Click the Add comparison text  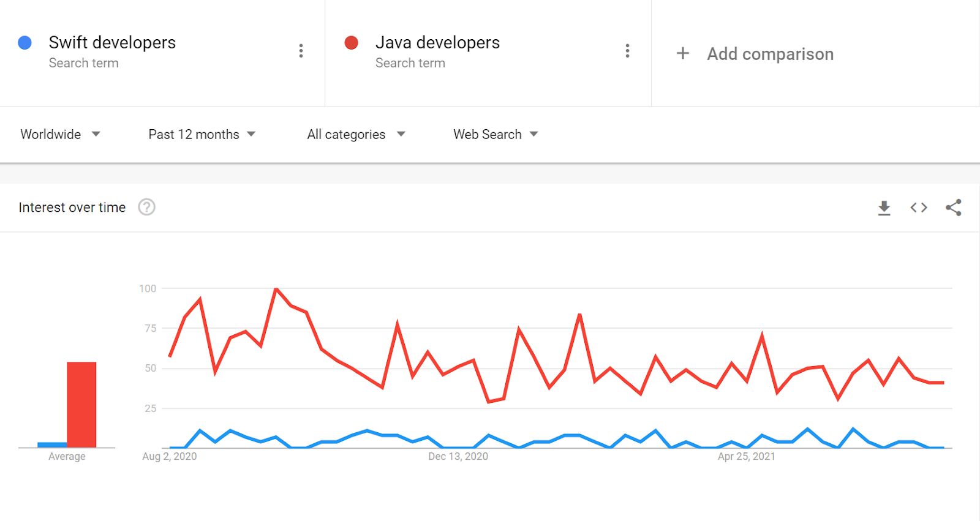pyautogui.click(x=770, y=54)
